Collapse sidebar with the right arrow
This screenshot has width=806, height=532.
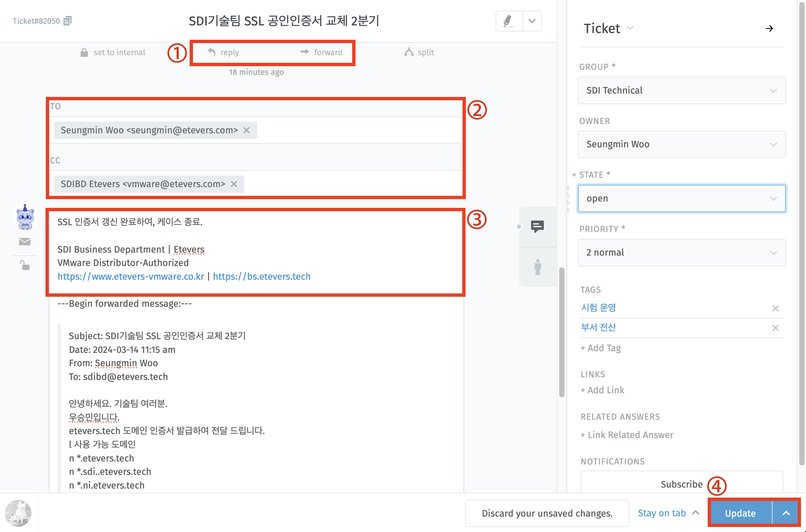point(769,28)
